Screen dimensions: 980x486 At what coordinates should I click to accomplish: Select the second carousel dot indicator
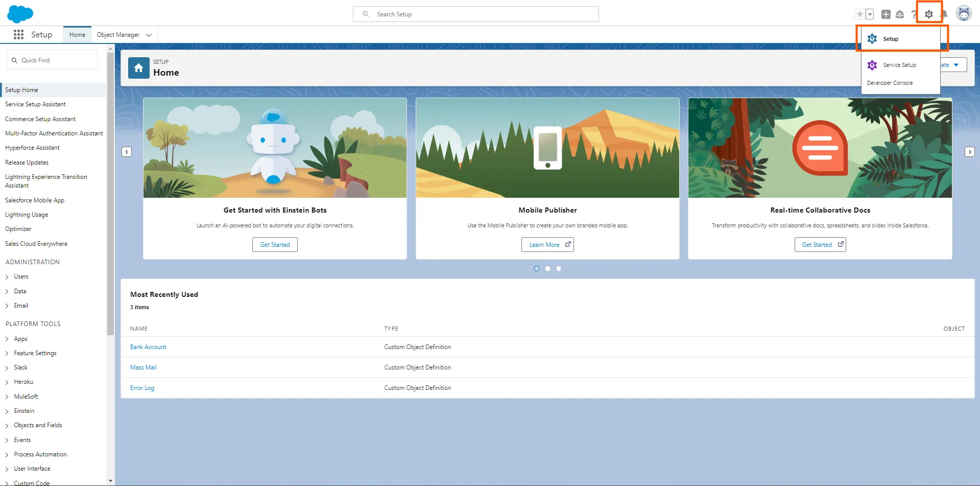click(x=547, y=269)
